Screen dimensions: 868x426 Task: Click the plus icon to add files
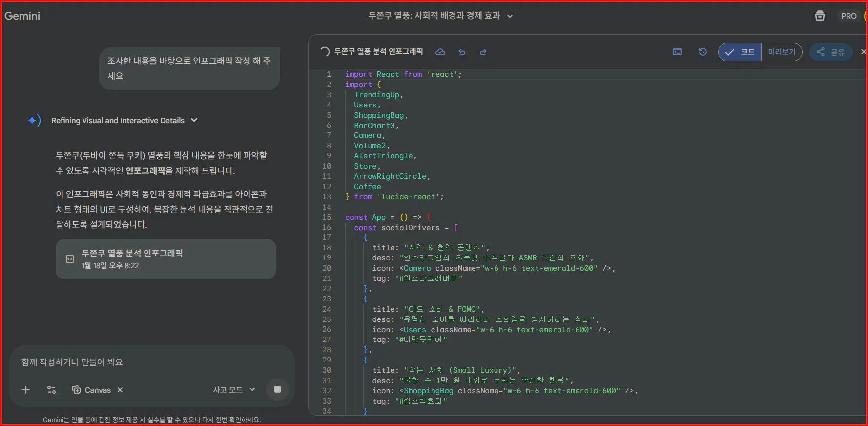pyautogui.click(x=26, y=390)
